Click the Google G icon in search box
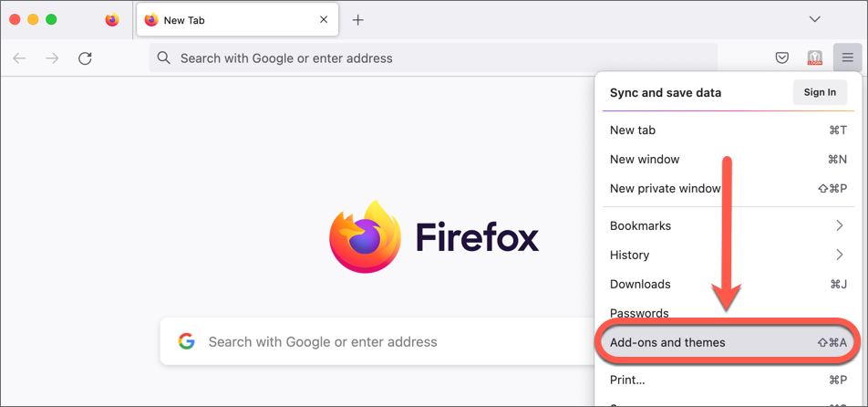 click(187, 341)
